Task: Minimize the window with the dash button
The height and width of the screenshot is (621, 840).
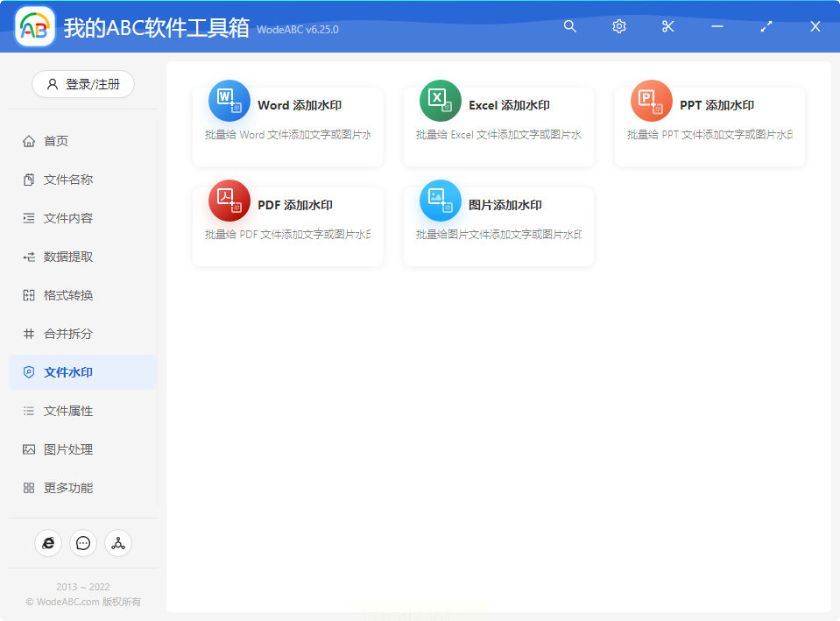Action: (717, 26)
